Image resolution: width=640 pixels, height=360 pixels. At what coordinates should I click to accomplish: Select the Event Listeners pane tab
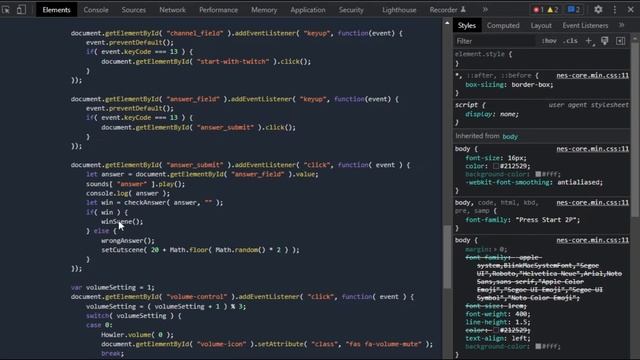pos(585,25)
